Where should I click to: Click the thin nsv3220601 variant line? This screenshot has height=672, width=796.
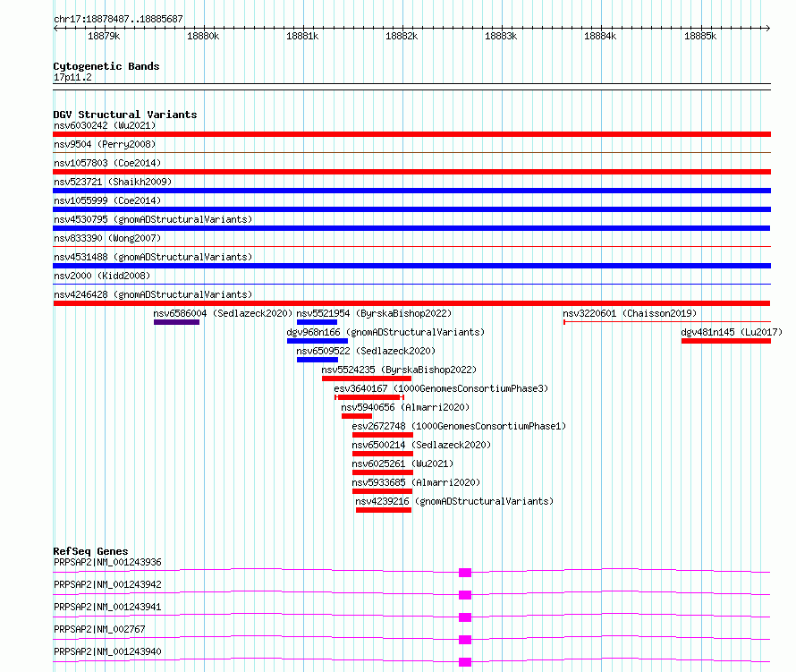point(667,322)
